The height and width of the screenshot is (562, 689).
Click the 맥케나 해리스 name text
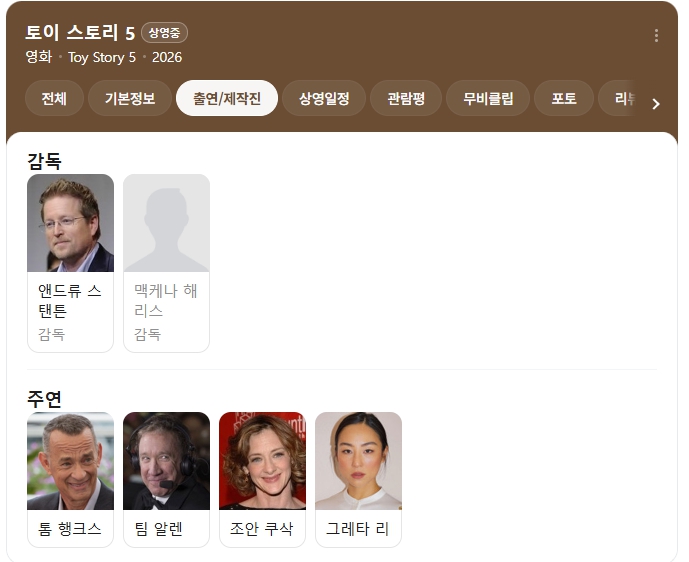pyautogui.click(x=166, y=301)
